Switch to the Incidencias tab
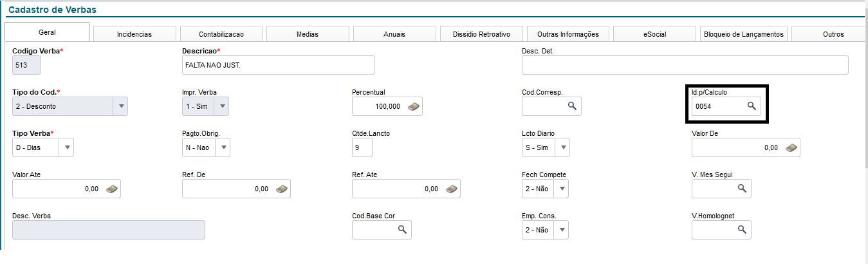This screenshot has height=264, width=868. pyautogui.click(x=134, y=34)
